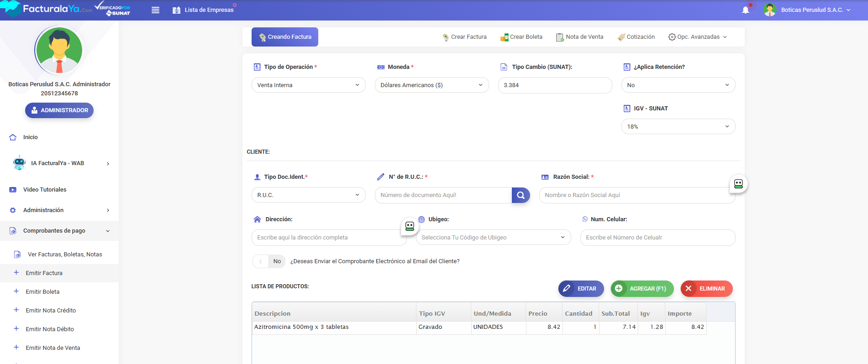Select the Azitromicina 500mg x 3 tabletas row
Viewport: 868px width, 364px height.
(x=479, y=328)
